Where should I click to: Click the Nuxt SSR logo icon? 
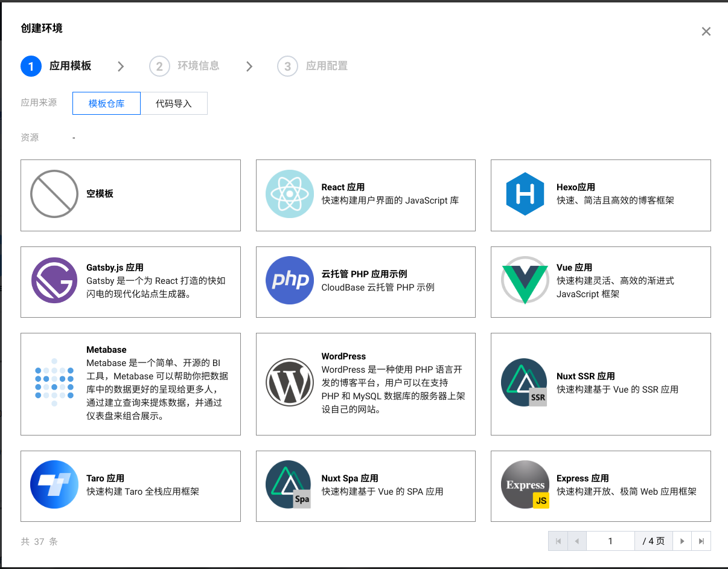click(x=525, y=383)
